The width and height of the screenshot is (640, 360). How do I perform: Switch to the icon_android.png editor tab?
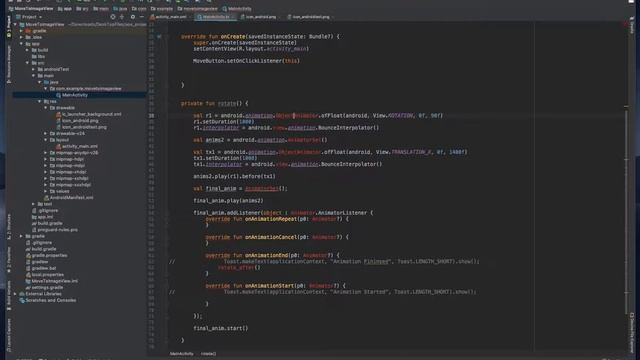tap(259, 17)
